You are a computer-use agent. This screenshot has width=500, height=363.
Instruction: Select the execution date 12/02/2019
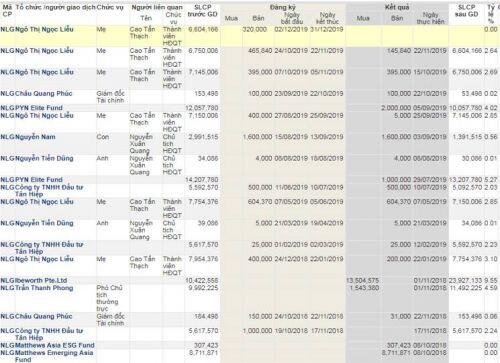point(430,244)
